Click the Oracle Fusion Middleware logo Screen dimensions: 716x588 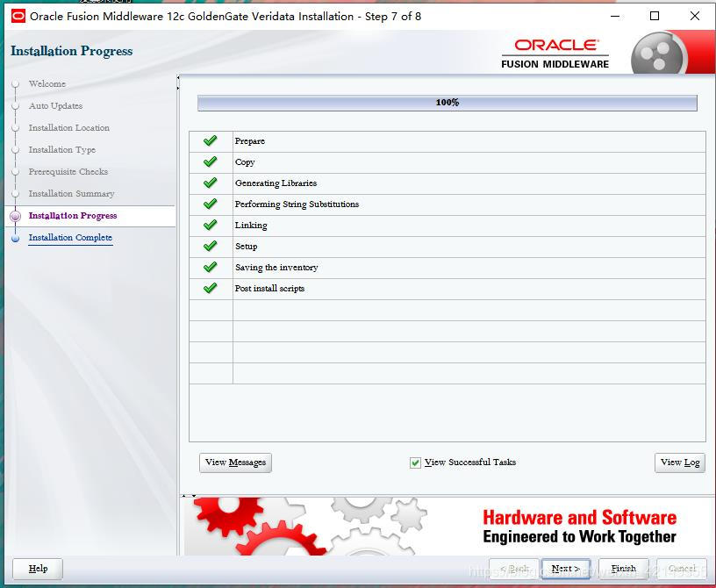555,54
